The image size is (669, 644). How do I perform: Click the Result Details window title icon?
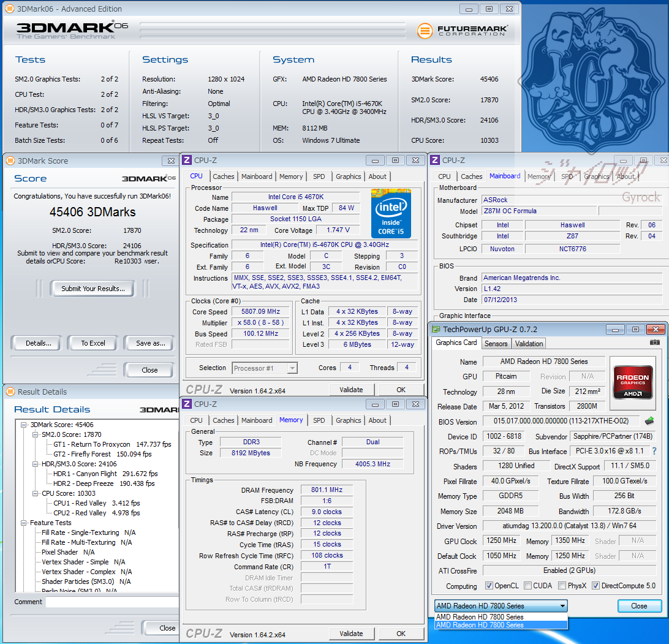pyautogui.click(x=10, y=392)
